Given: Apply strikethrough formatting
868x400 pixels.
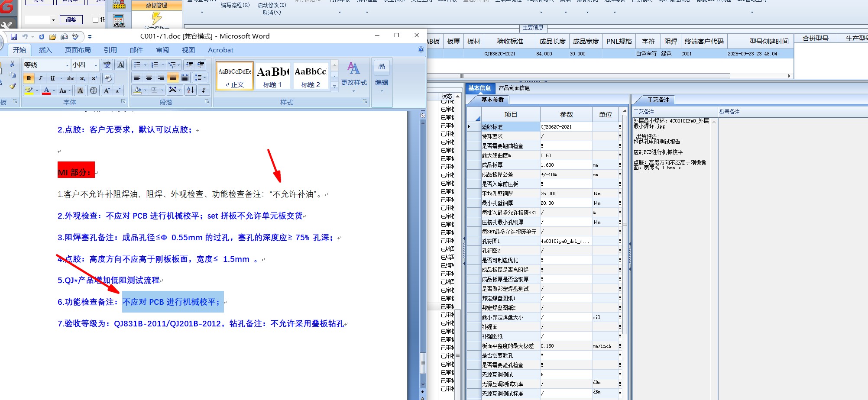Looking at the screenshot, I should tap(71, 78).
